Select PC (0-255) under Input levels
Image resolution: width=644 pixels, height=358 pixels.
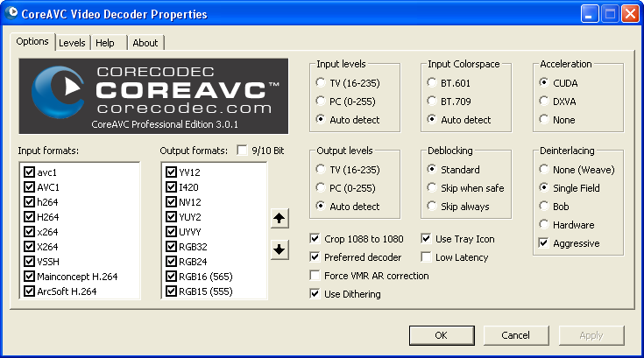tap(321, 102)
